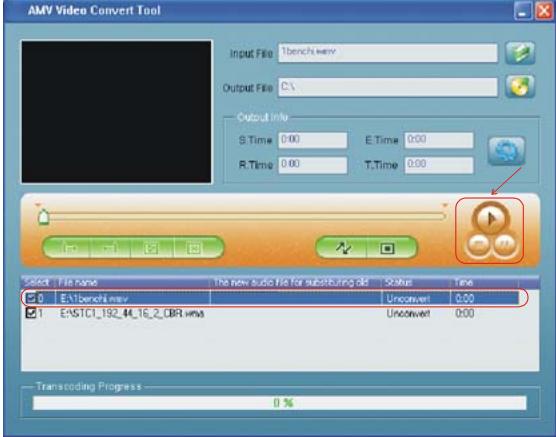Uncheck file 0 1benchi.wmv checkbox
The width and height of the screenshot is (556, 437).
31,298
